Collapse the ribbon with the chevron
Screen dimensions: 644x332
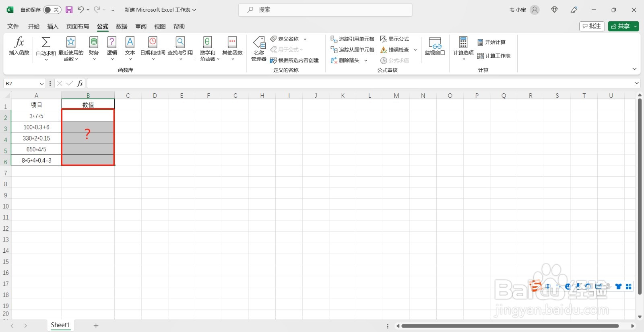(x=635, y=69)
